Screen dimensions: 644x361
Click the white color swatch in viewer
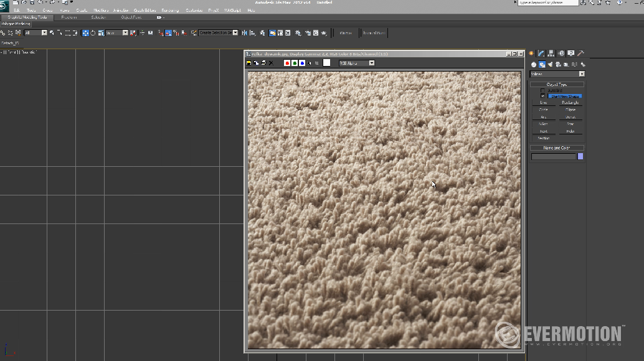click(x=326, y=63)
